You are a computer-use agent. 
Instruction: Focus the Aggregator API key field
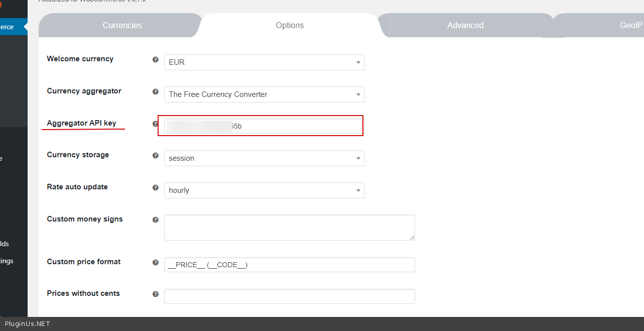[296, 126]
